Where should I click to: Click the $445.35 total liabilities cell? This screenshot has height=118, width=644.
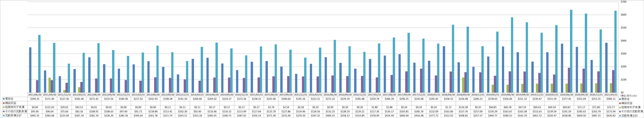35,116
